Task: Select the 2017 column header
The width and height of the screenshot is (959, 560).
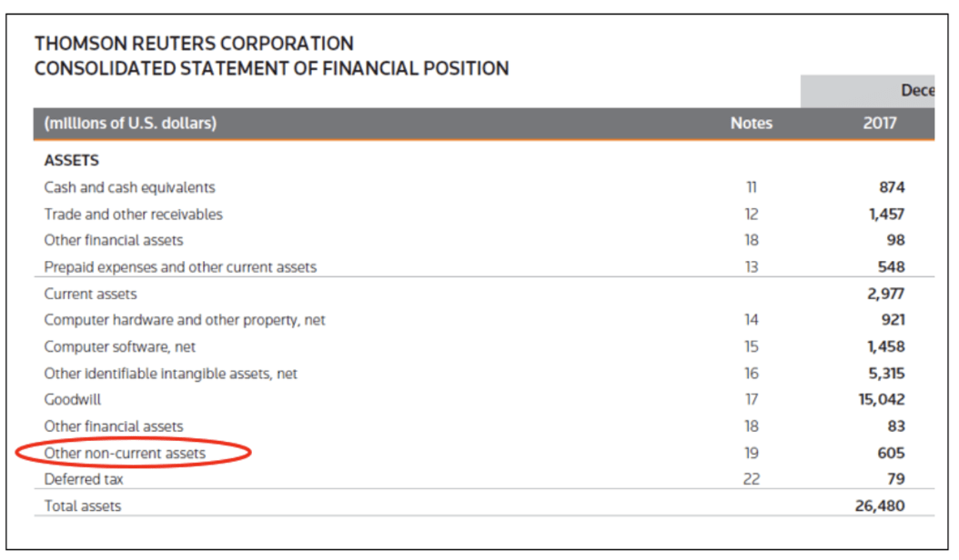Action: [x=880, y=124]
